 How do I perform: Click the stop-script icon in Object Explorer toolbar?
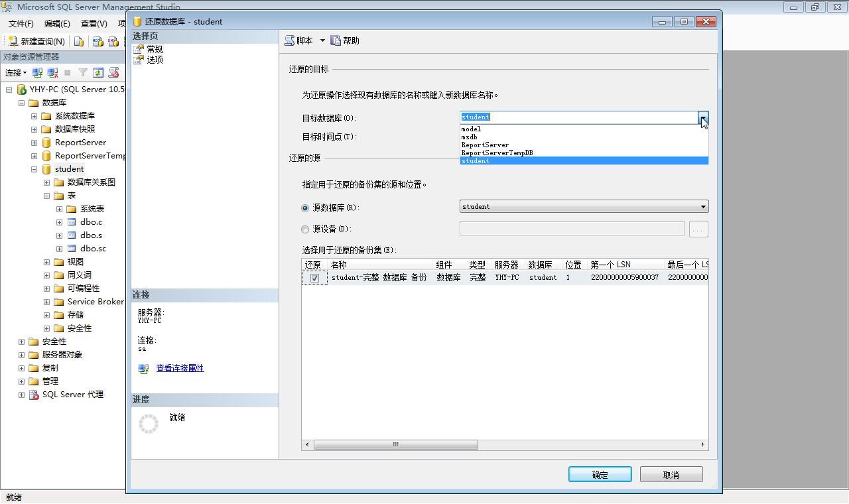[113, 72]
